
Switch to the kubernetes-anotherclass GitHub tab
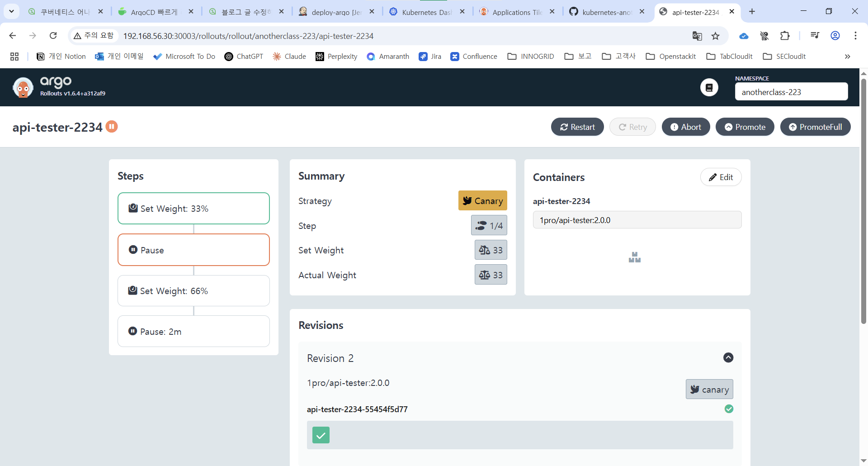[607, 12]
